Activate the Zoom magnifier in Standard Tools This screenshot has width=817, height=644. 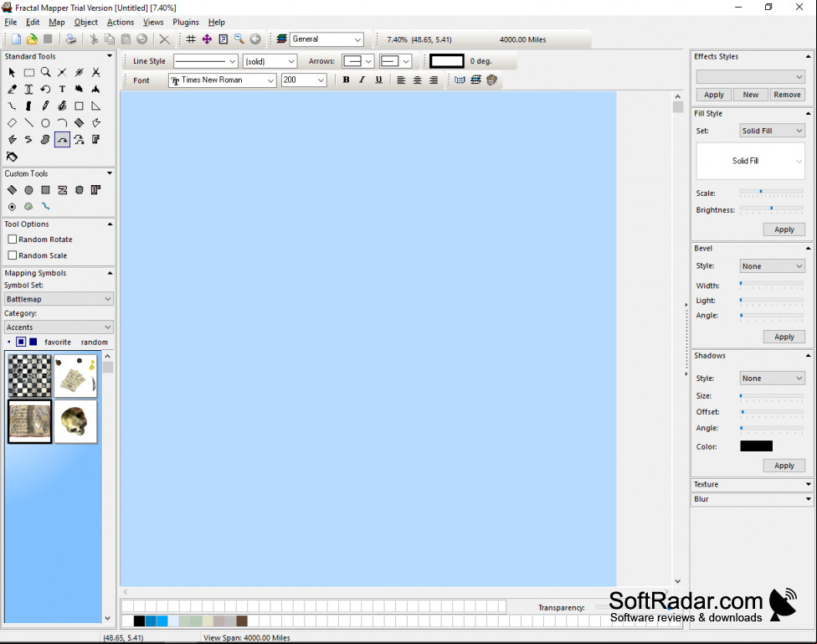click(45, 73)
